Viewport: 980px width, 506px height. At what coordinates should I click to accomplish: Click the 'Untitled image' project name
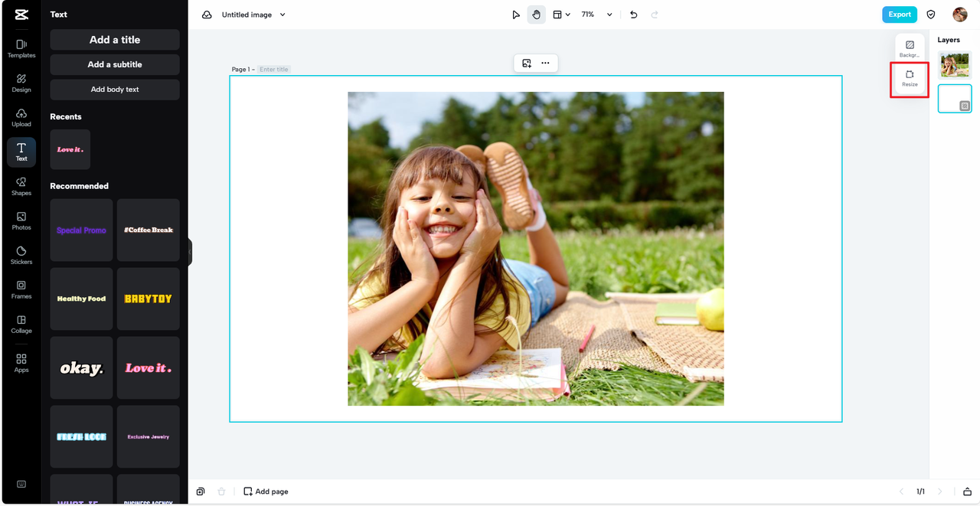point(247,15)
